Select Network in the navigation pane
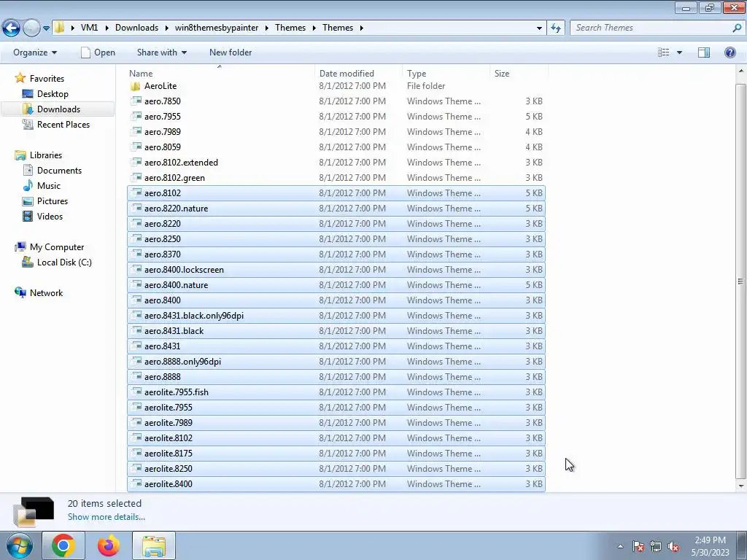 (x=46, y=293)
